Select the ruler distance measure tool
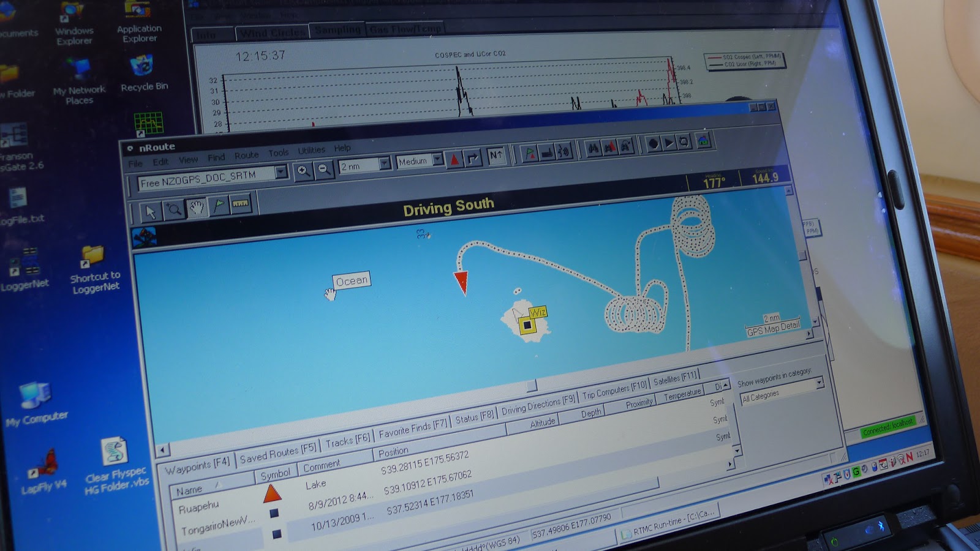Screen dimensions: 980x551 [240, 203]
